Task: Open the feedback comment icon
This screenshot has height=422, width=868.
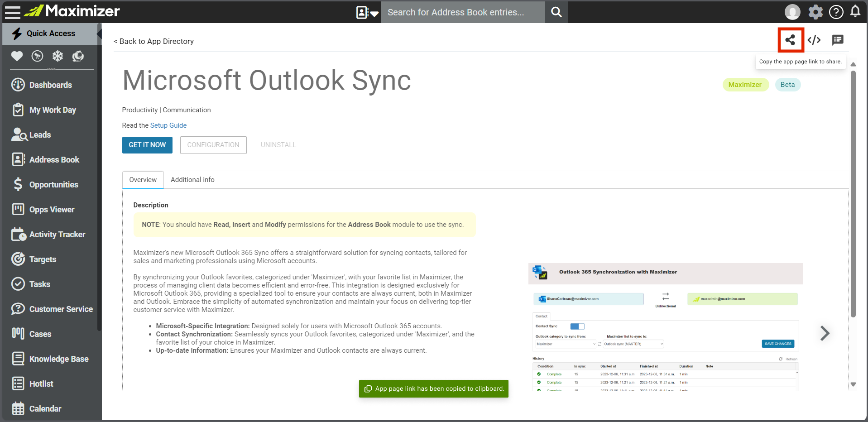Action: pos(838,40)
